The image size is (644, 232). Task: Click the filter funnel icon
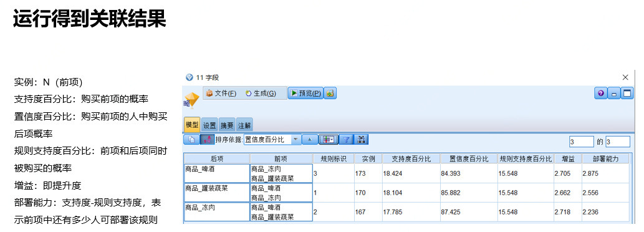pos(346,140)
